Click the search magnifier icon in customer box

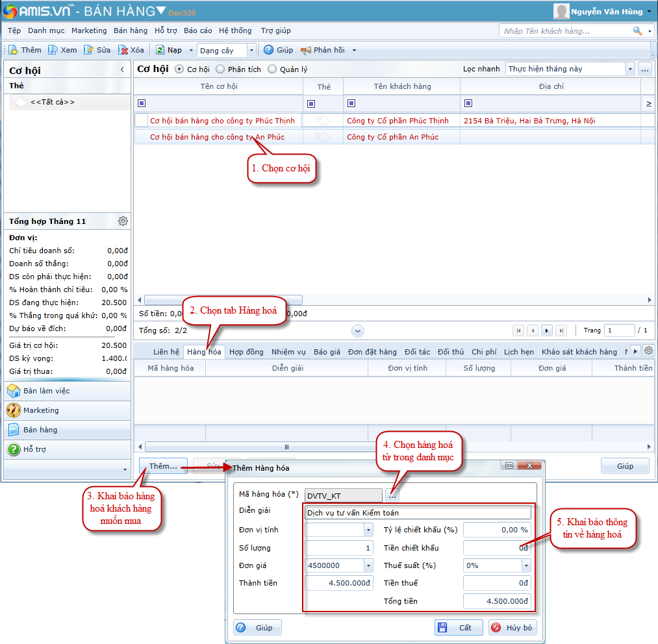click(x=637, y=31)
